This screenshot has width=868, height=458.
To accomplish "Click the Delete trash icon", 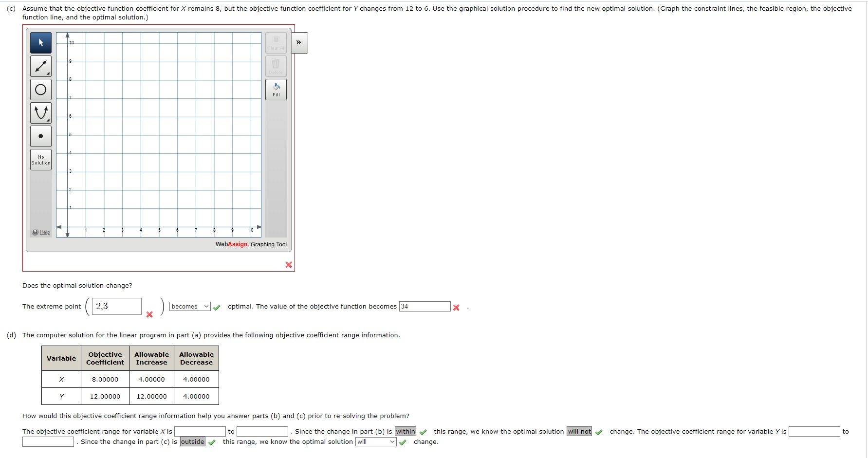I will tap(276, 66).
